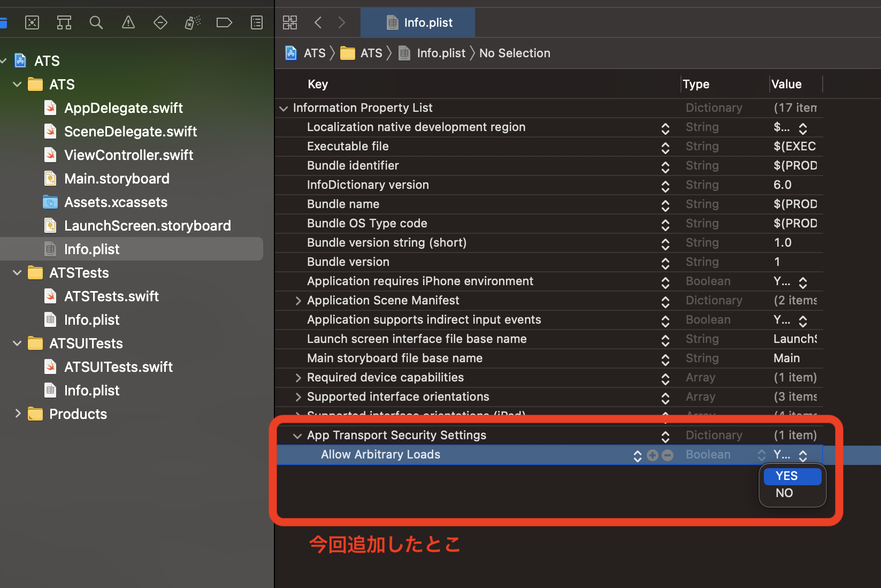
Task: Add a row below Allow Arbitrary Loads
Action: tap(653, 455)
